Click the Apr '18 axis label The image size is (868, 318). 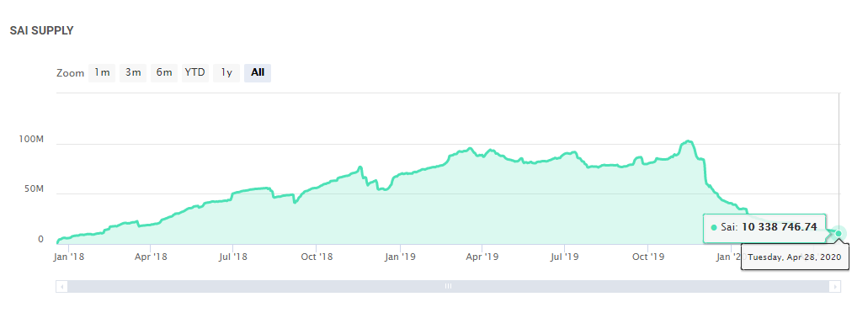151,257
